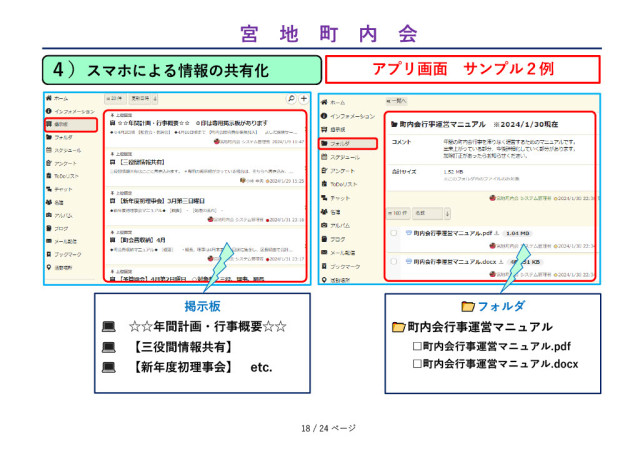Click the search magnifier icon above the bulletin list
640x454 pixels.
pos(290,99)
